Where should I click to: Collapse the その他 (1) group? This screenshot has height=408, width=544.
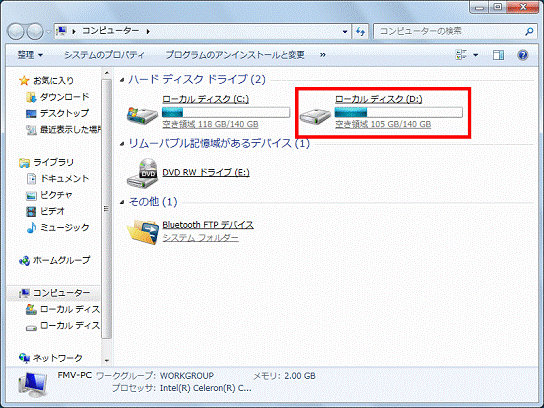coord(121,202)
